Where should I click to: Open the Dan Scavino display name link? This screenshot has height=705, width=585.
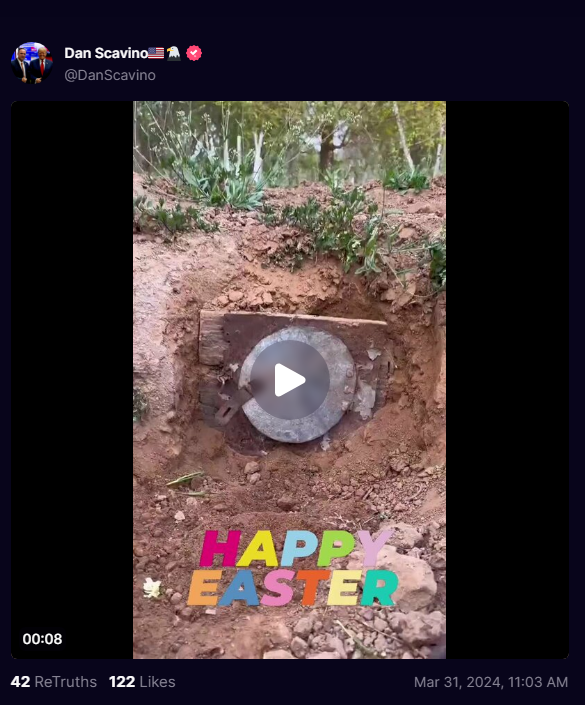click(106, 53)
